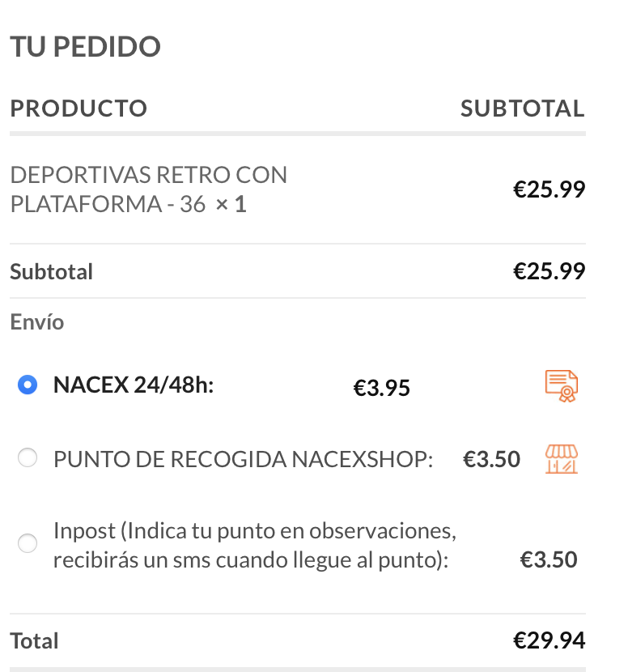Click the NACEXSHOP storefront pickup icon
This screenshot has width=628, height=672.
tap(561, 459)
